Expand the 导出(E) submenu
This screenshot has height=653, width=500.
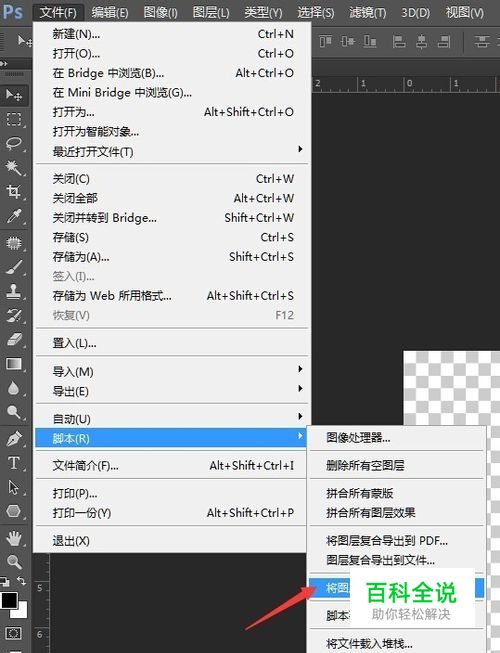pyautogui.click(x=172, y=391)
